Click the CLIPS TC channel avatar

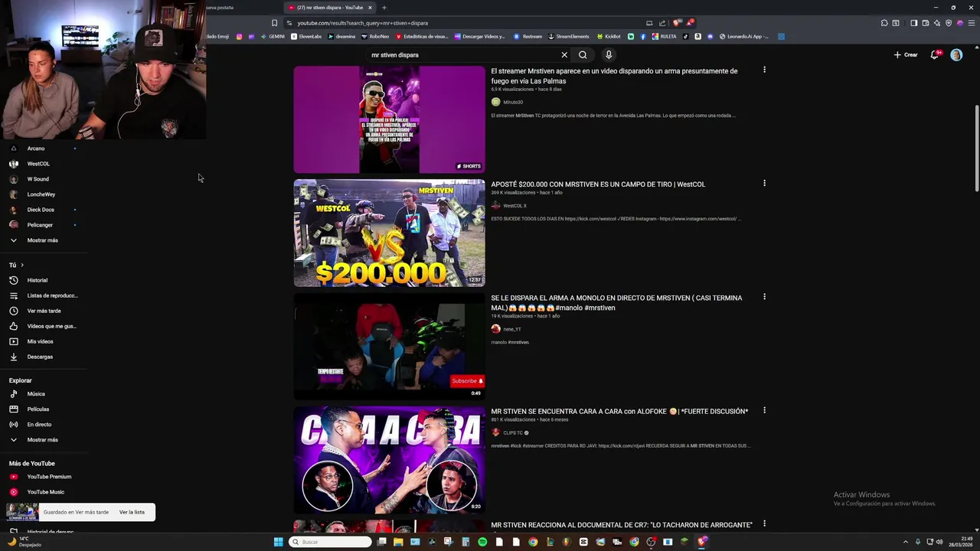click(495, 432)
